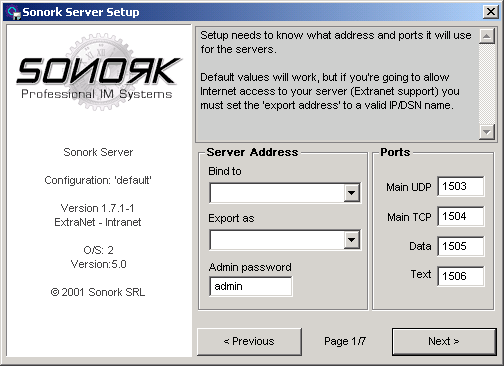Click the Admin password field
This screenshot has width=504, height=366.
[251, 286]
